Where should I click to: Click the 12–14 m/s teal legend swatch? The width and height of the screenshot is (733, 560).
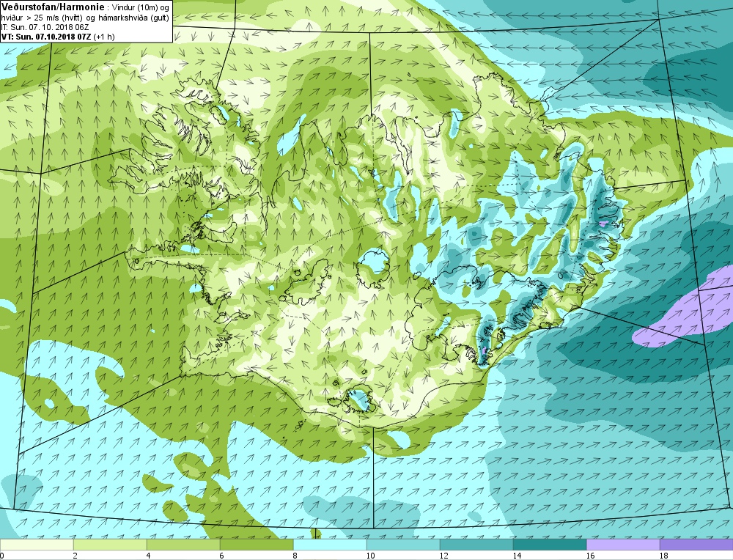pyautogui.click(x=476, y=545)
